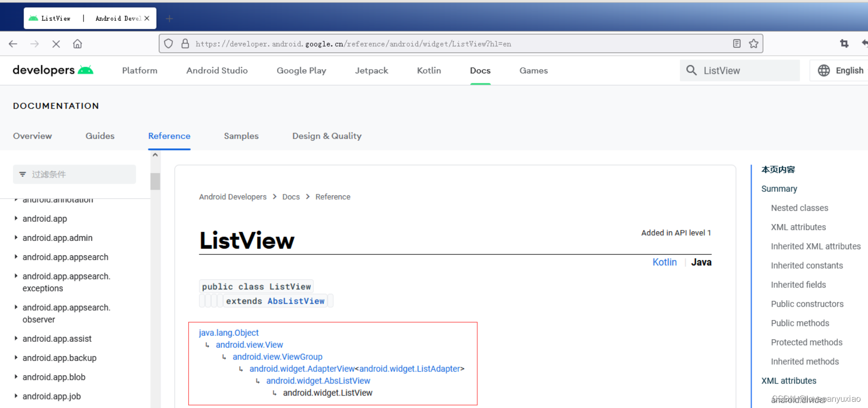Expand the android.app.appsearch arrow
The image size is (868, 408).
(x=16, y=257)
